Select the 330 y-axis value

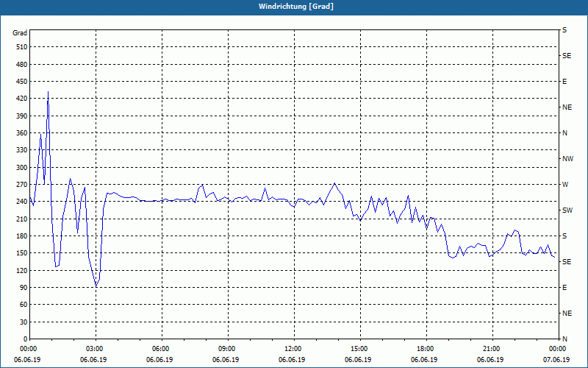coord(22,150)
